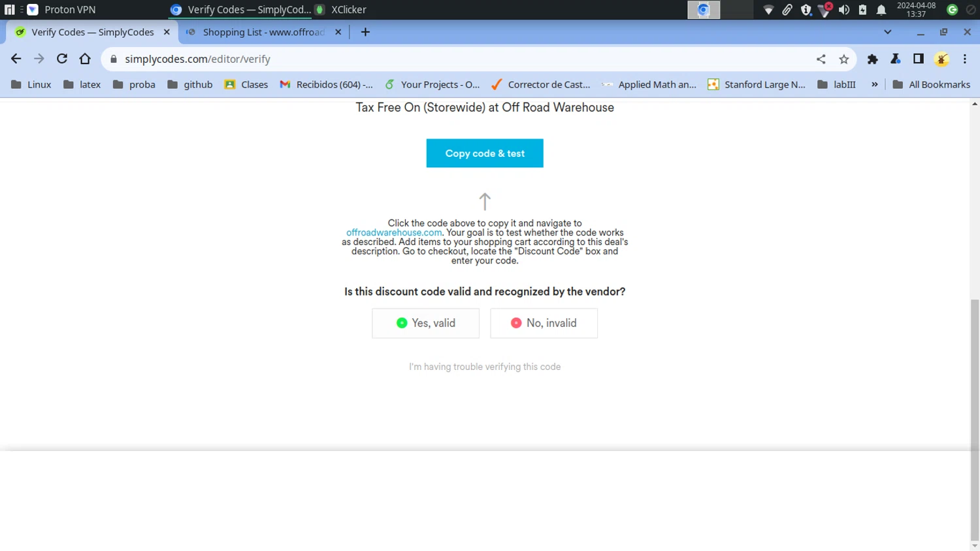The height and width of the screenshot is (551, 980).
Task: Open the browser home page
Action: point(85,59)
